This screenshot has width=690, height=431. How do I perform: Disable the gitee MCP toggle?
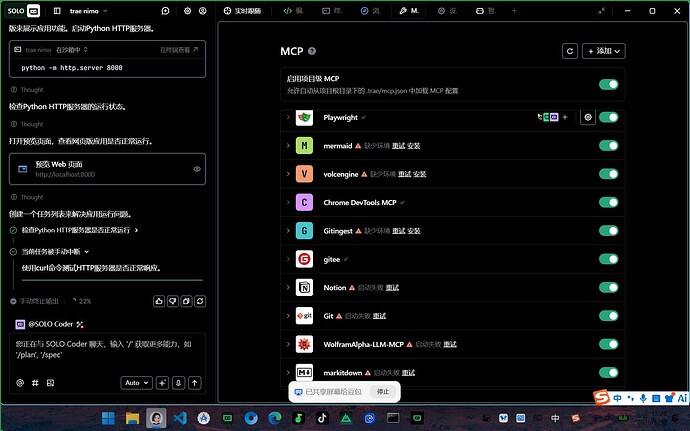click(x=609, y=259)
